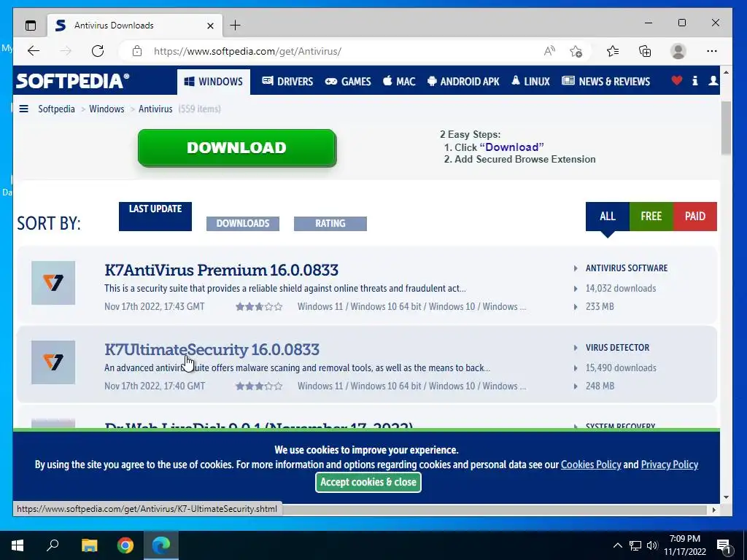Viewport: 747px width, 560px height.
Task: Filter the list to Free software
Action: pos(651,216)
